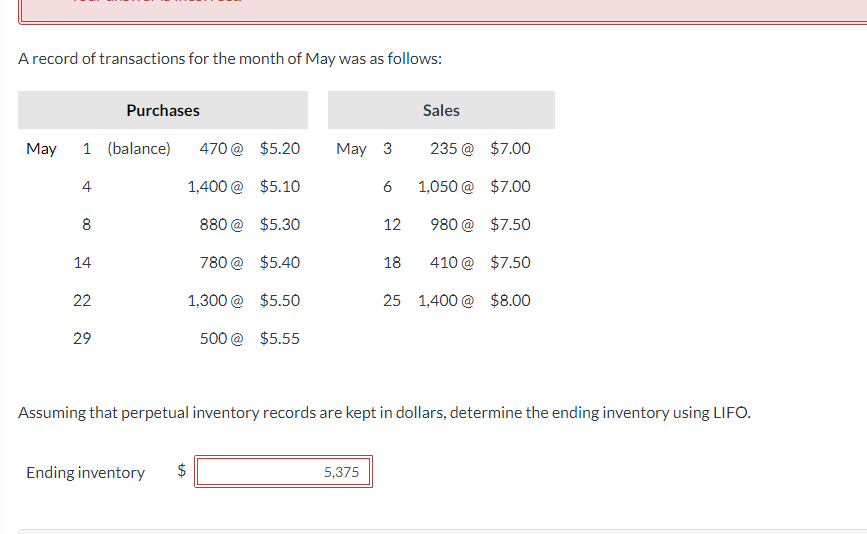
Task: Click the $5.40 purchase price
Action: pos(280,263)
